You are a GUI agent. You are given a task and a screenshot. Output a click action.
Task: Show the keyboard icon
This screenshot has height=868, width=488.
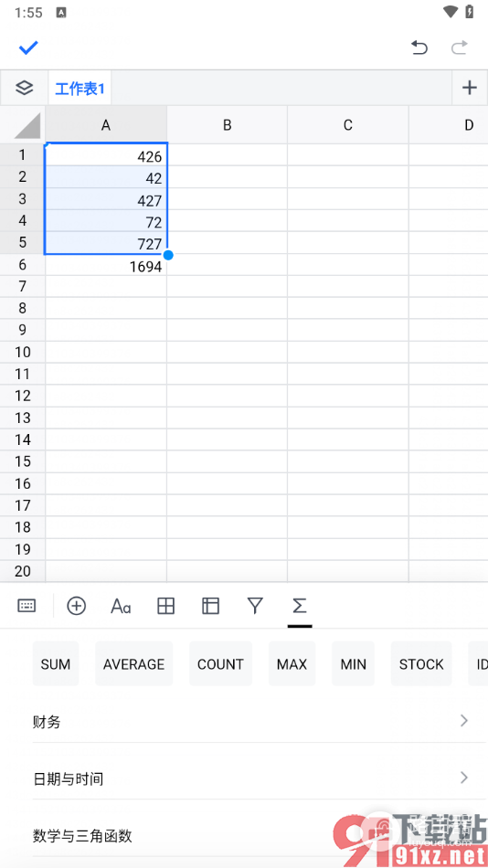click(x=27, y=606)
